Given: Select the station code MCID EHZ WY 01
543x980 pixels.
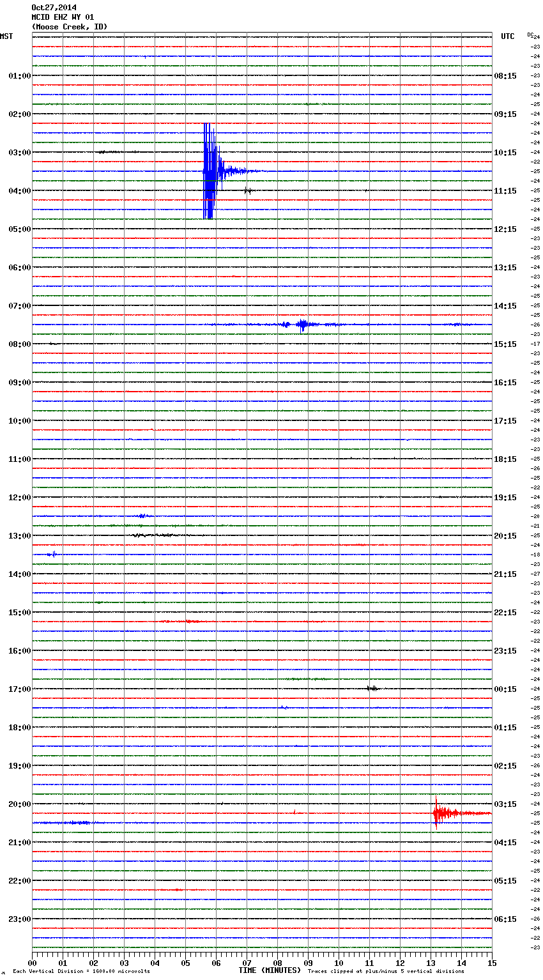Looking at the screenshot, I should click(x=63, y=17).
